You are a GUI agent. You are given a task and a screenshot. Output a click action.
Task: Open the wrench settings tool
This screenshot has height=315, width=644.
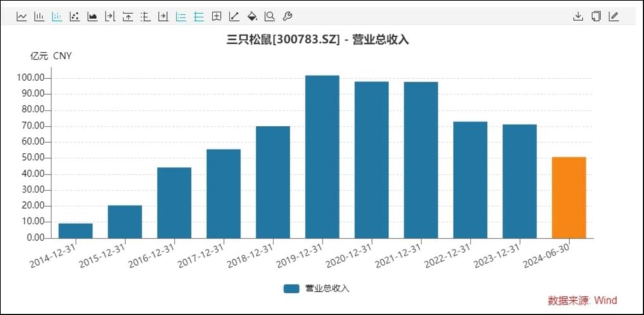287,17
